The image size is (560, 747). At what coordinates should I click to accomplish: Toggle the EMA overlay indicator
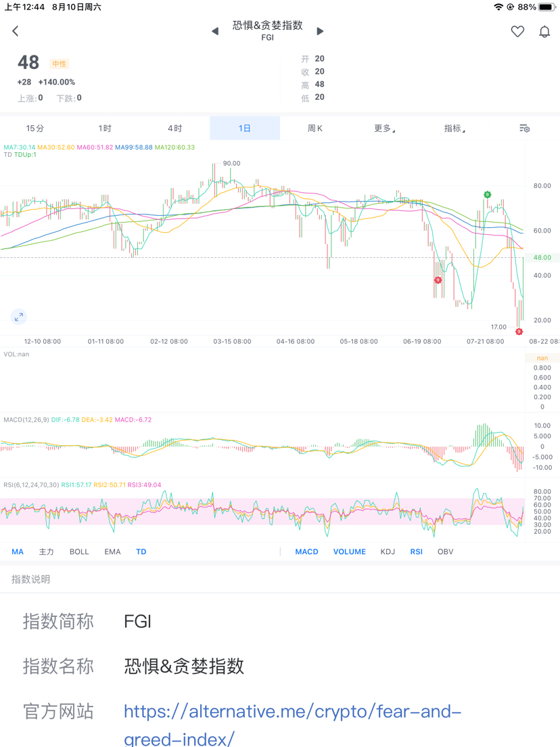click(112, 551)
